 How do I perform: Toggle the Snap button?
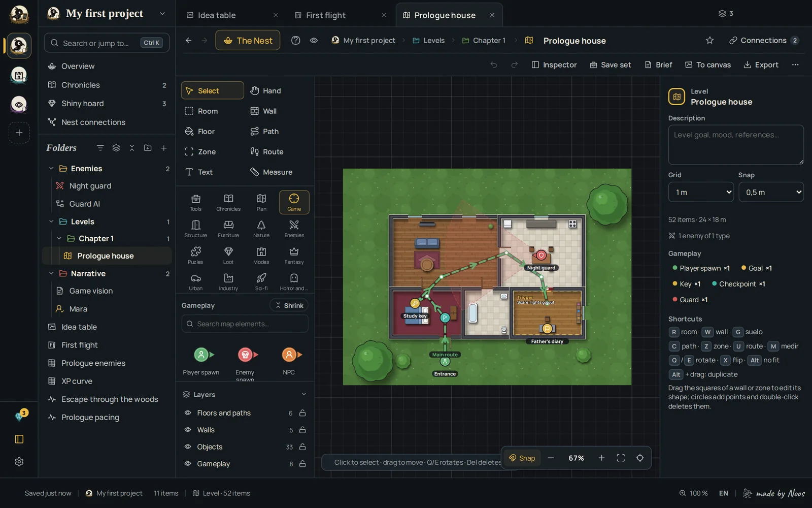point(522,458)
